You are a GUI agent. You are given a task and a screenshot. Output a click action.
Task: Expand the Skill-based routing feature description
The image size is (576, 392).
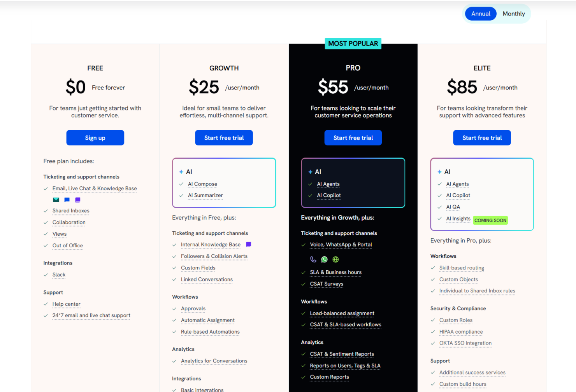[x=462, y=268]
